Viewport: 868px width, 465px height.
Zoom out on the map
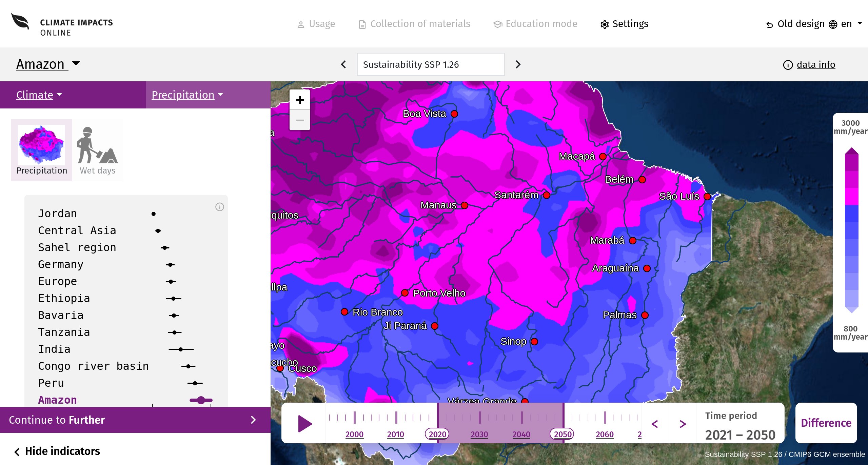pyautogui.click(x=300, y=120)
